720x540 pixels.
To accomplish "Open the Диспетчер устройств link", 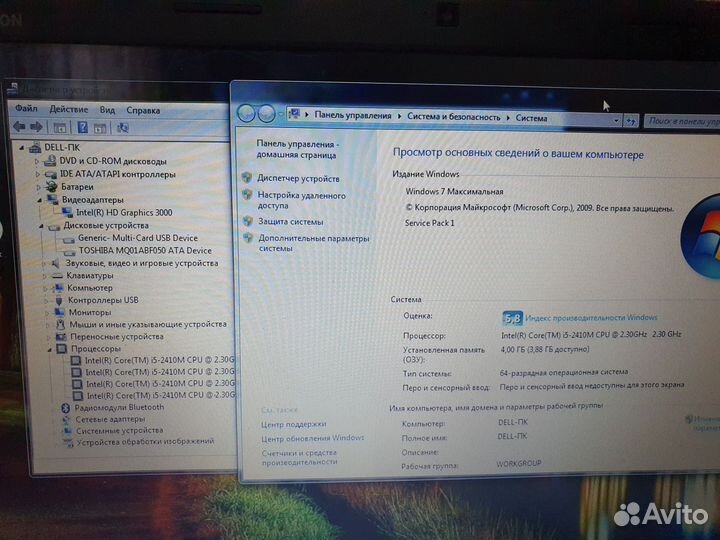I will click(298, 179).
